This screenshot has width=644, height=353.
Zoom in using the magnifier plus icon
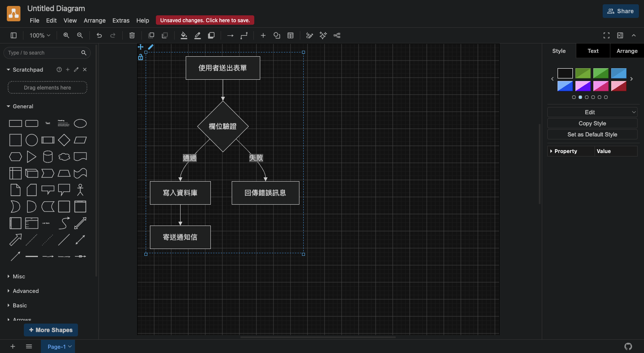pos(66,35)
